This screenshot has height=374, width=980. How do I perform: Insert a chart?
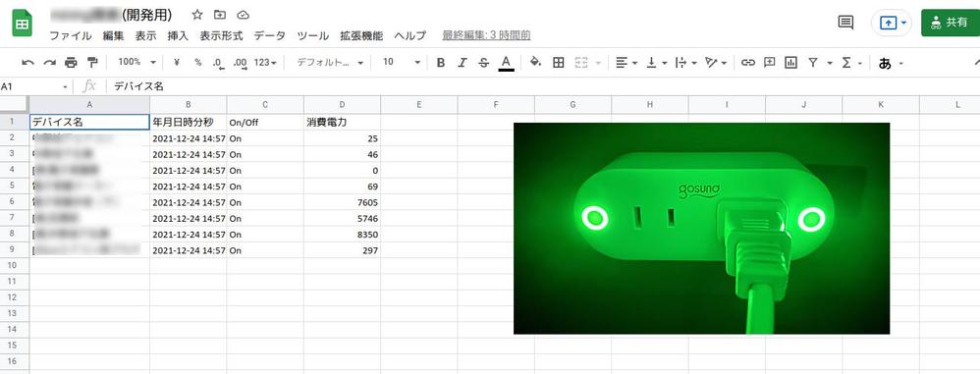[791, 63]
